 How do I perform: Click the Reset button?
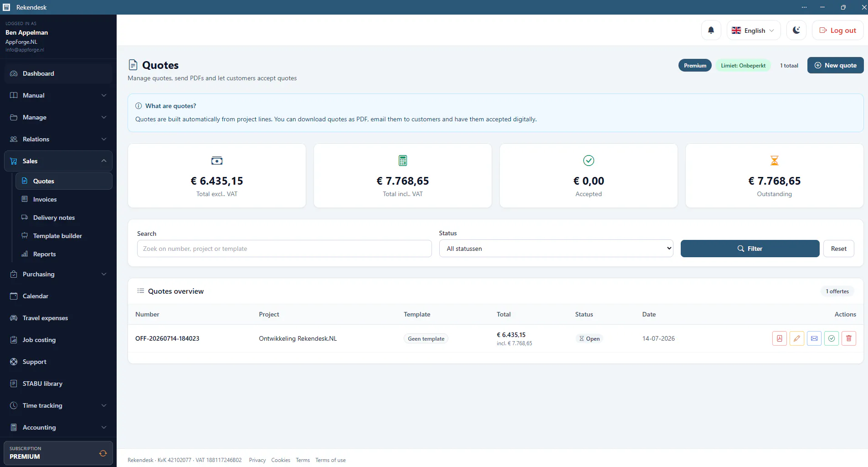click(838, 249)
